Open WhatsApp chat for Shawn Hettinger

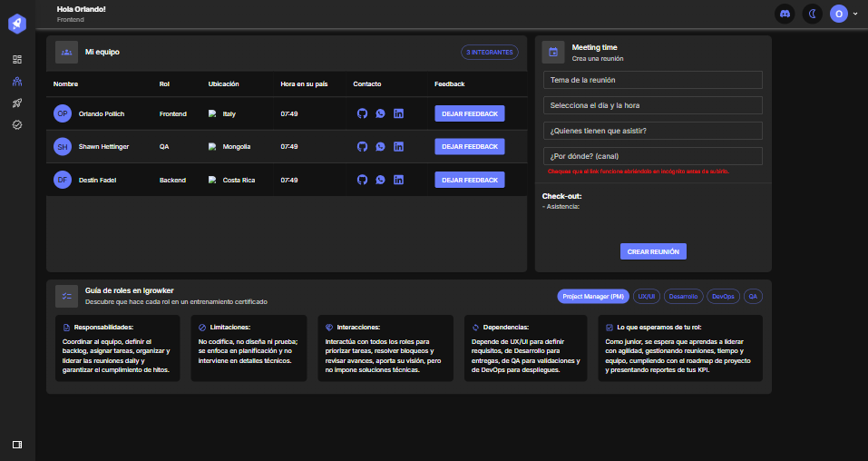380,146
